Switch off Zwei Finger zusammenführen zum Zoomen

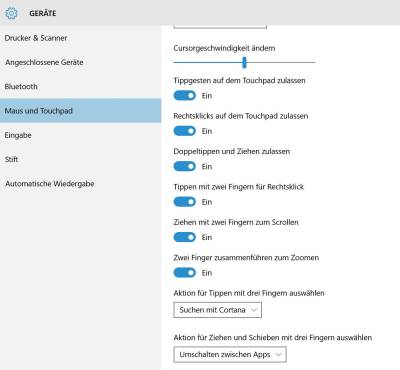click(x=184, y=273)
